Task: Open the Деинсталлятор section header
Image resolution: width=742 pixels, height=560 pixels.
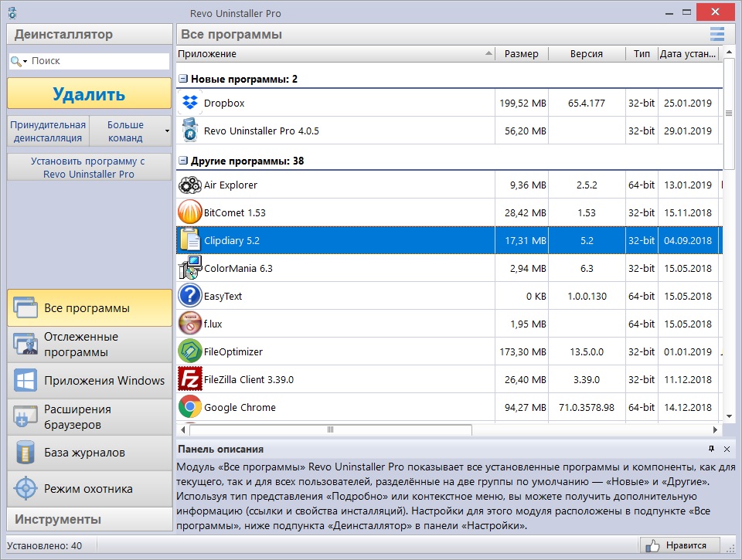Action: pos(90,34)
